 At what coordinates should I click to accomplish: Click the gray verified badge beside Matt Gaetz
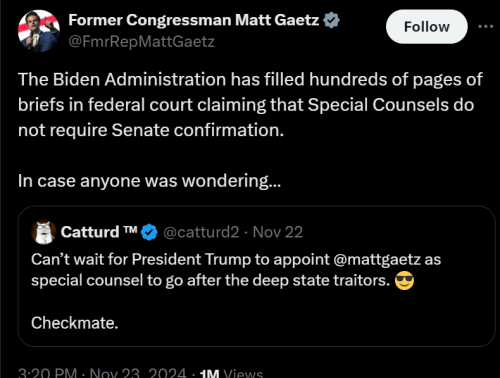click(x=331, y=20)
